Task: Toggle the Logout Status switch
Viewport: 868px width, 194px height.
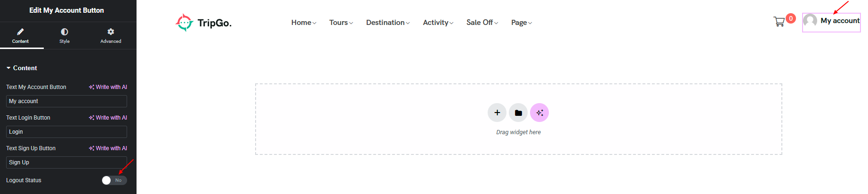Action: pos(114,180)
